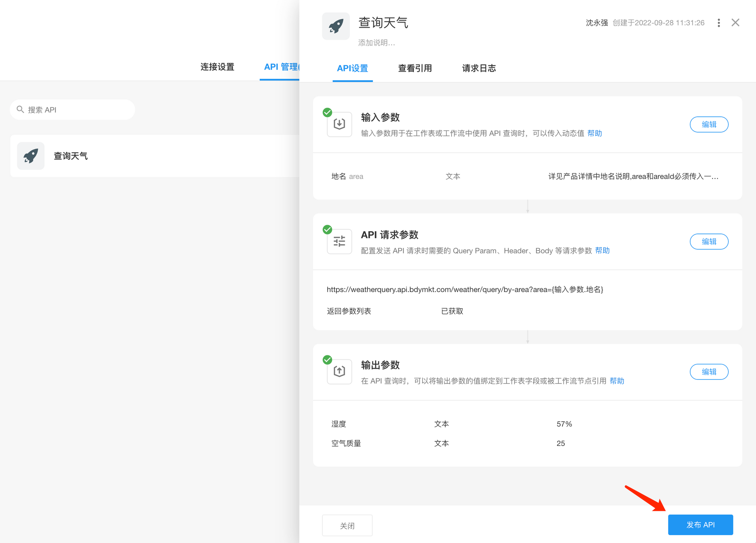Switch to the 请求日志 tab
756x543 pixels.
pos(479,68)
